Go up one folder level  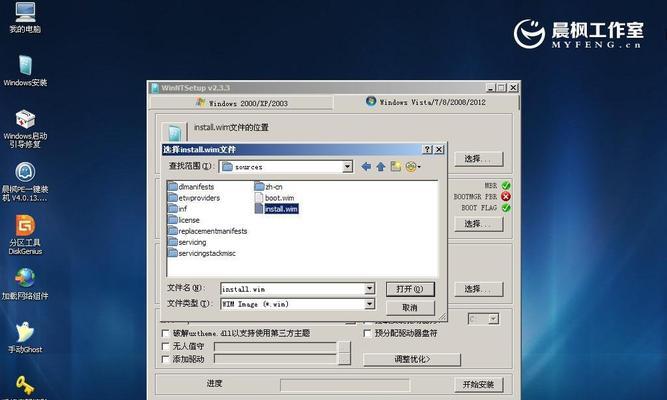click(381, 167)
